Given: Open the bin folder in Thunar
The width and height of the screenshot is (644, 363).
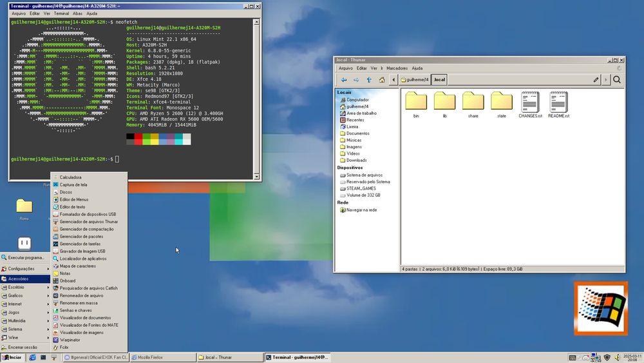Looking at the screenshot, I should [x=416, y=104].
